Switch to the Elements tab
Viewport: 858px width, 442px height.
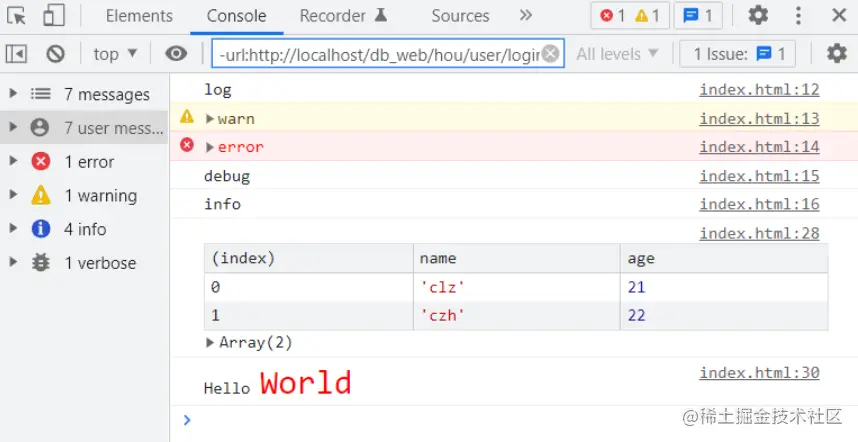click(x=139, y=16)
